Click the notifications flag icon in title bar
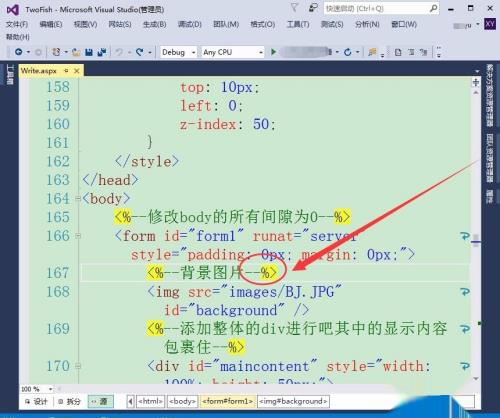The image size is (500, 418). (x=294, y=7)
